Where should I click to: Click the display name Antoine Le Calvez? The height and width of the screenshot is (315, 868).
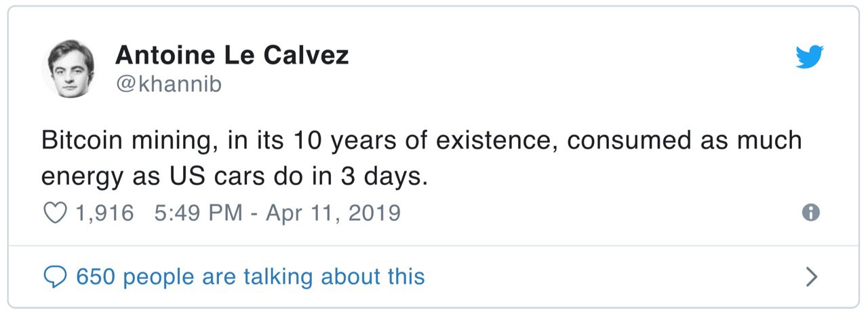click(232, 55)
